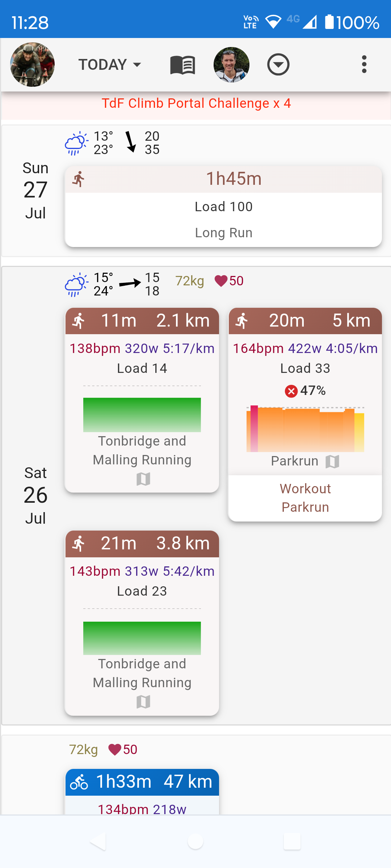Image resolution: width=391 pixels, height=868 pixels.
Task: Open map icon under the 3.8 km run
Action: [x=143, y=702]
